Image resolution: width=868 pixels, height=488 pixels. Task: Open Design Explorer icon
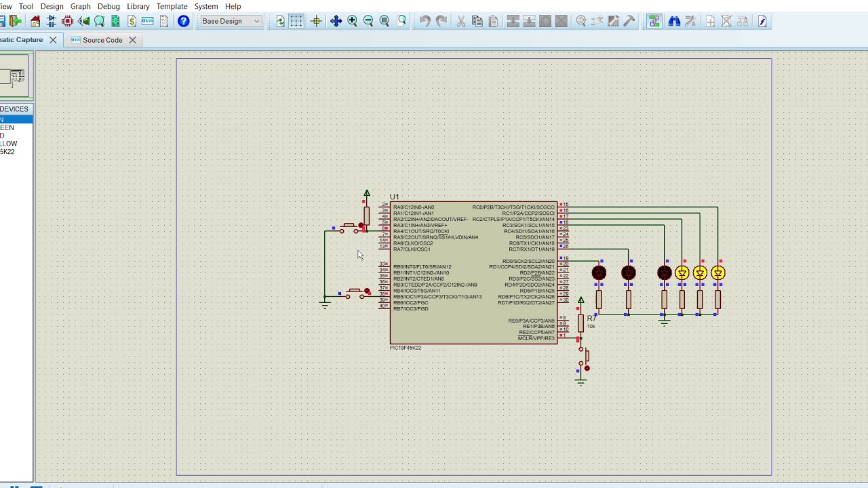pos(116,21)
